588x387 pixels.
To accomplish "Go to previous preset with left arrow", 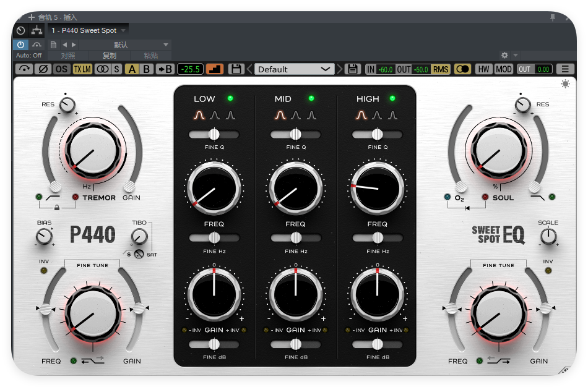I will [x=64, y=45].
